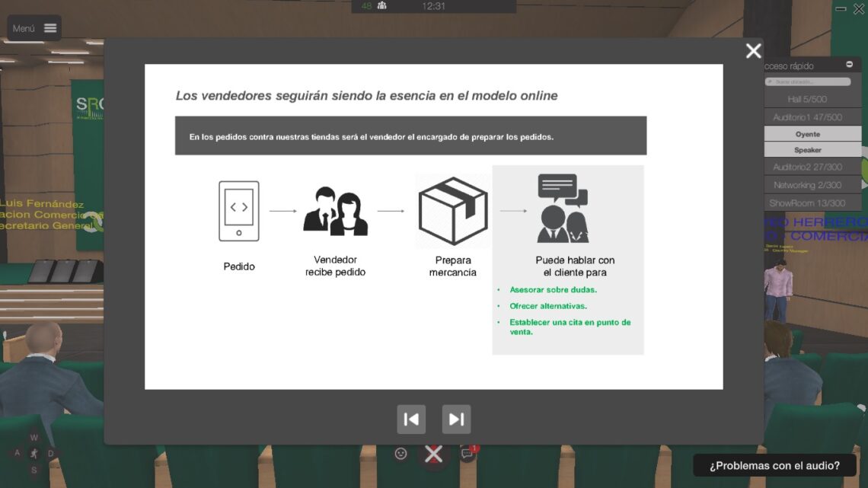868x488 pixels.
Task: Expand Auditorio2 27/300 entry
Action: tap(807, 167)
